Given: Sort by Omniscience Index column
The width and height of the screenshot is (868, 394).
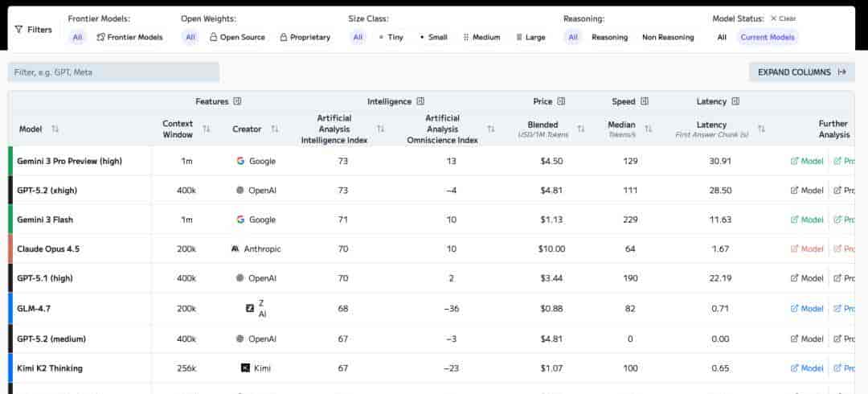Looking at the screenshot, I should (490, 129).
